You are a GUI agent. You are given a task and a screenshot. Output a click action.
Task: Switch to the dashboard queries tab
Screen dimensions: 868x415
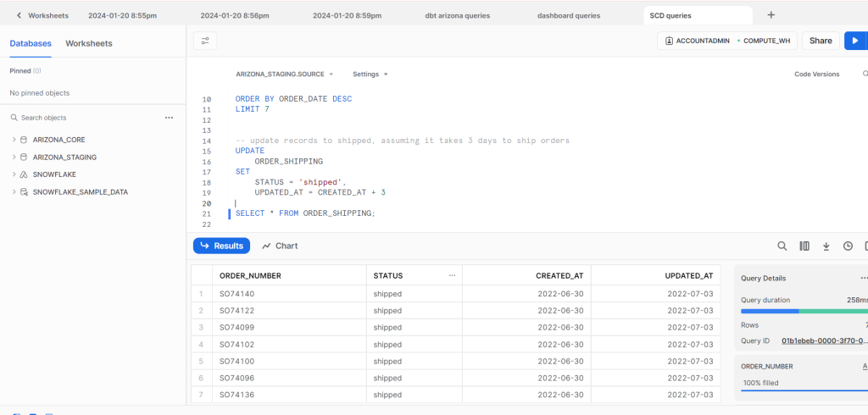click(569, 15)
